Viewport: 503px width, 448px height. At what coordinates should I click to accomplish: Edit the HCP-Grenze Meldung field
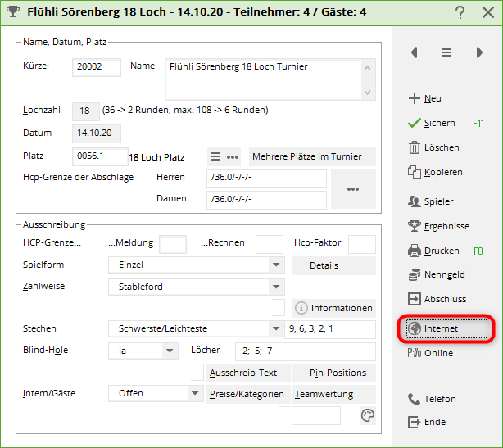173,244
